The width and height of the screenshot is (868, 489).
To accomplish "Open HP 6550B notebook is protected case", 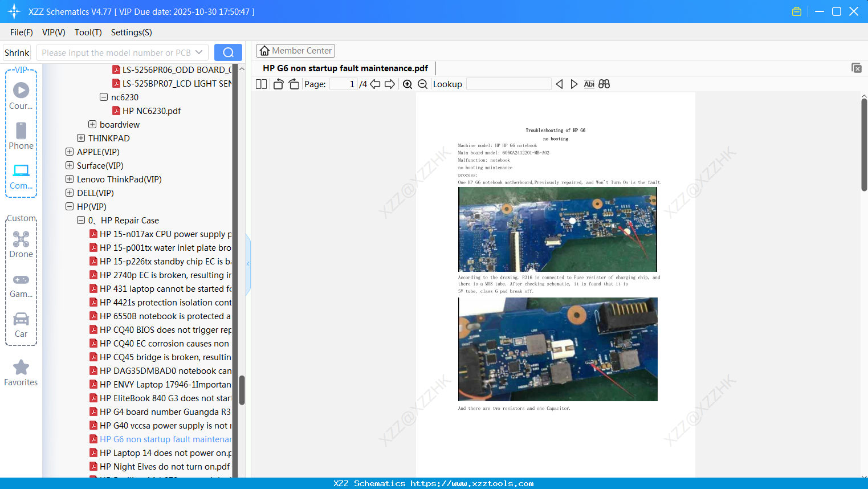I will pyautogui.click(x=160, y=316).
